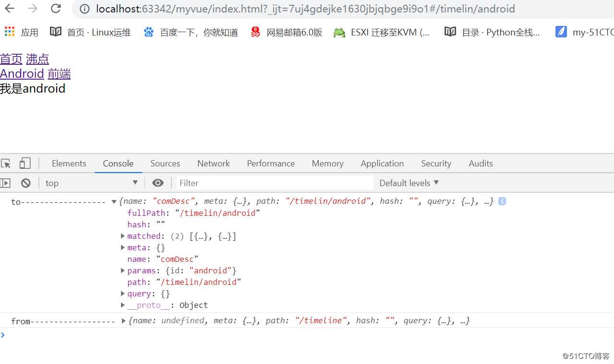Click the name "comDesc" property line

pos(163,259)
